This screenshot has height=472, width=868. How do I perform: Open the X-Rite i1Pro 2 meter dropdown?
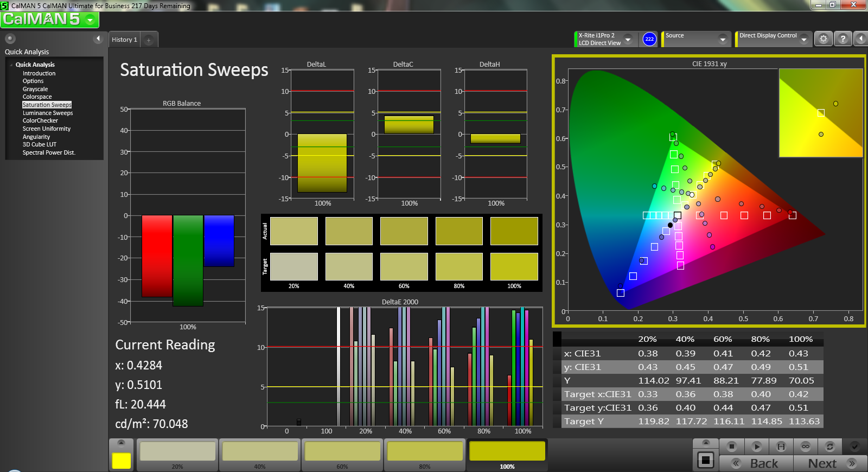point(628,39)
